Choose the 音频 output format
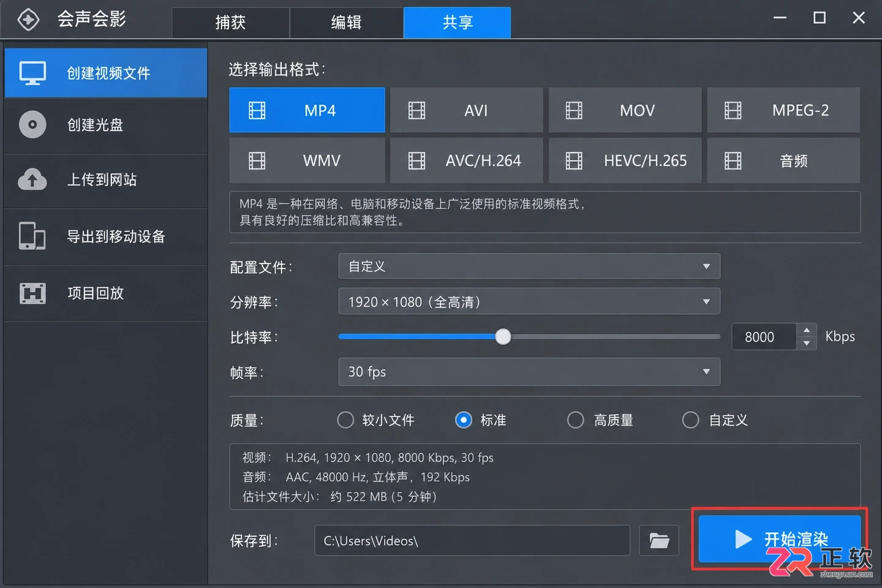The width and height of the screenshot is (882, 588). pos(783,160)
